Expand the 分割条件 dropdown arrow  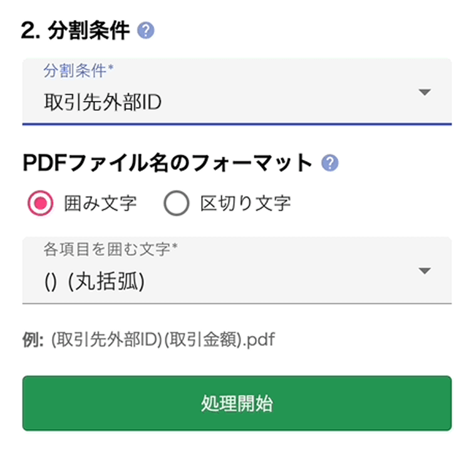pos(425,93)
